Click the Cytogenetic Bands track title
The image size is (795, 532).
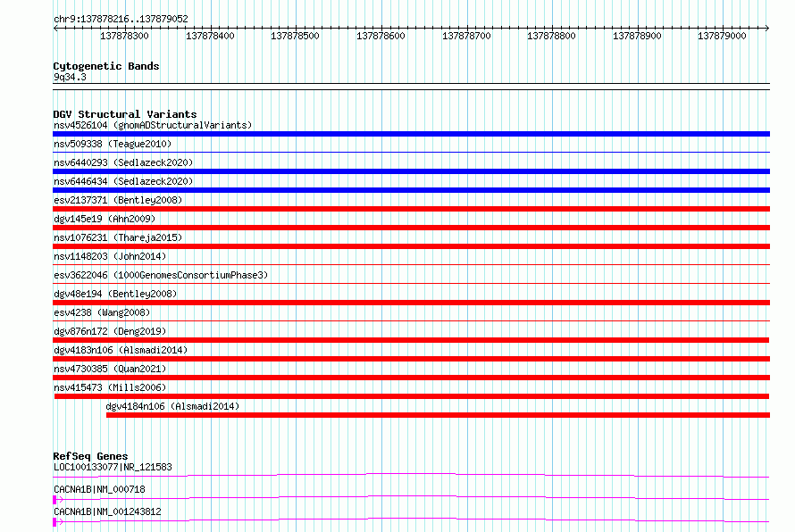106,66
